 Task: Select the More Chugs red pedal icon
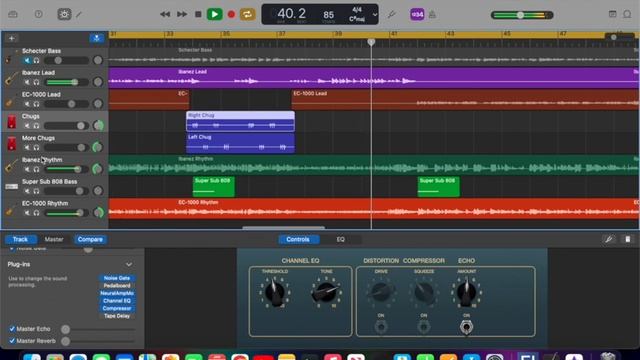(11, 143)
